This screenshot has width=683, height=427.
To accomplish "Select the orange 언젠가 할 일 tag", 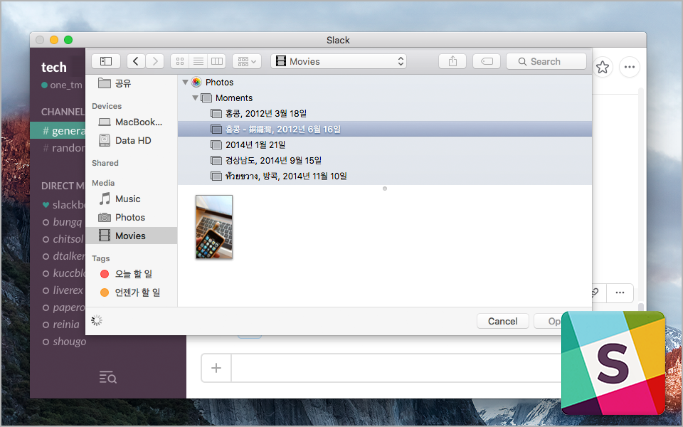I will (x=130, y=292).
